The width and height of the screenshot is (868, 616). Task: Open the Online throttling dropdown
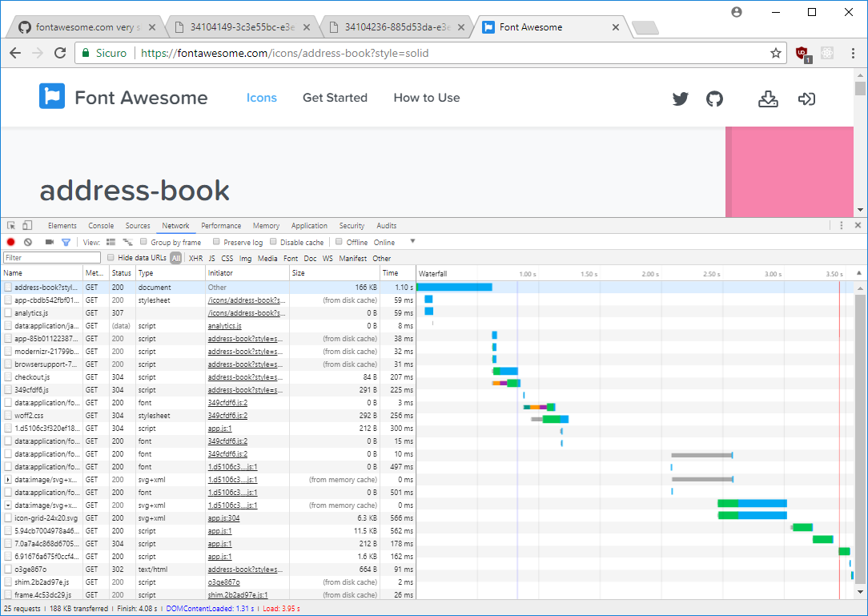pos(394,242)
